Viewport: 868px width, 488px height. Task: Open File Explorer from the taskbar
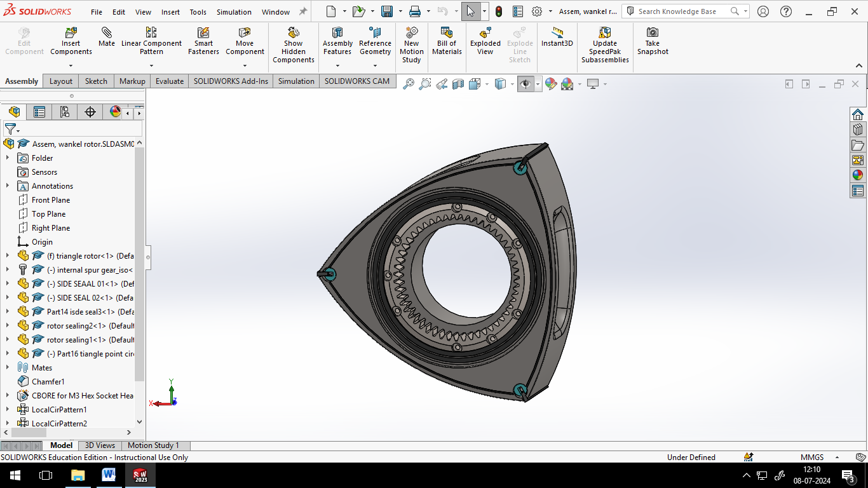coord(78,475)
